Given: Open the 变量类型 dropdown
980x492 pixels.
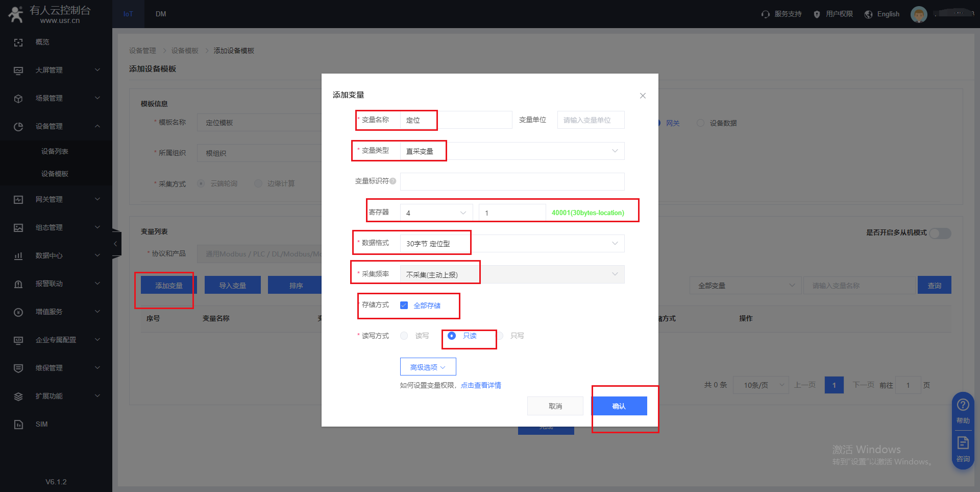Looking at the screenshot, I should 512,151.
